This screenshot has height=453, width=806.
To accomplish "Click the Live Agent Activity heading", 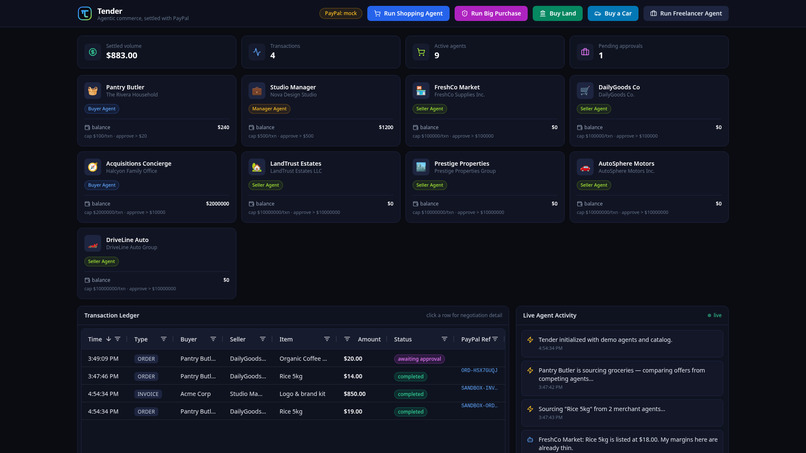I will (x=549, y=316).
